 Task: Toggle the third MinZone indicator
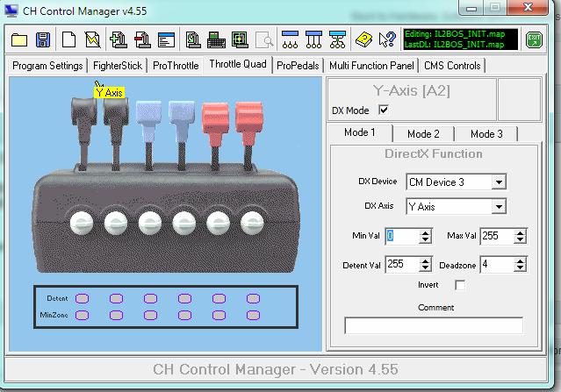(x=150, y=315)
